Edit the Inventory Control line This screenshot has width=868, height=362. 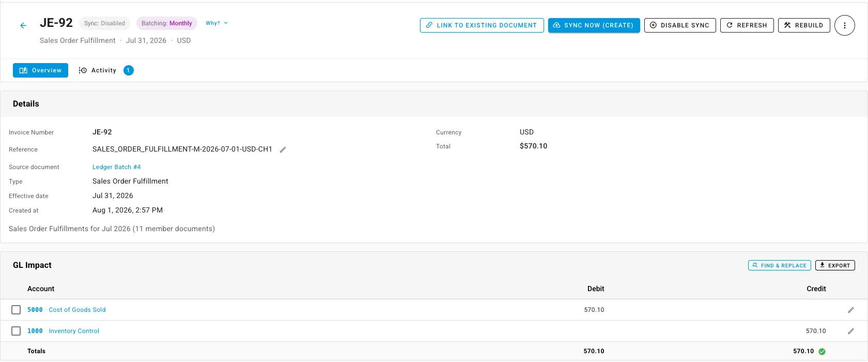(850, 331)
